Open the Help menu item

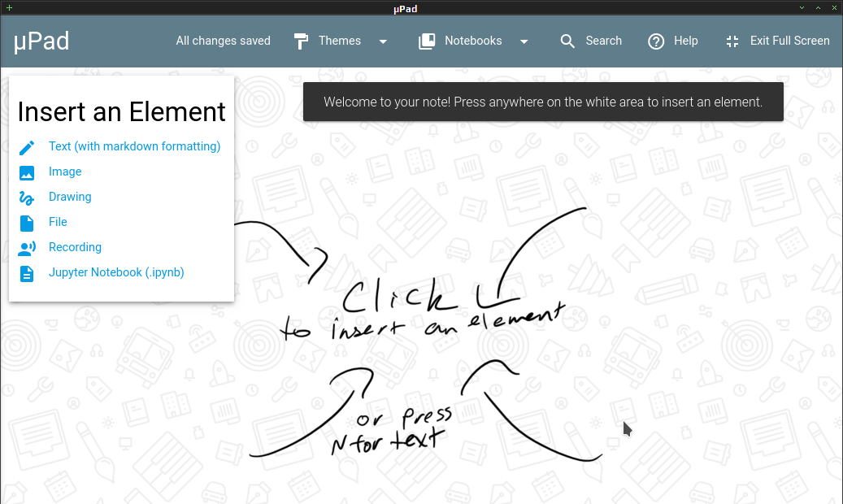[x=672, y=41]
